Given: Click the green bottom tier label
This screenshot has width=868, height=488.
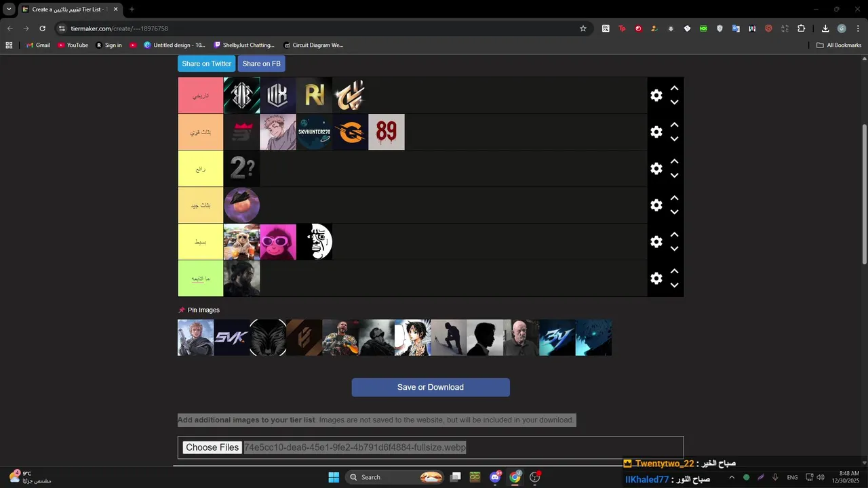Looking at the screenshot, I should (201, 279).
